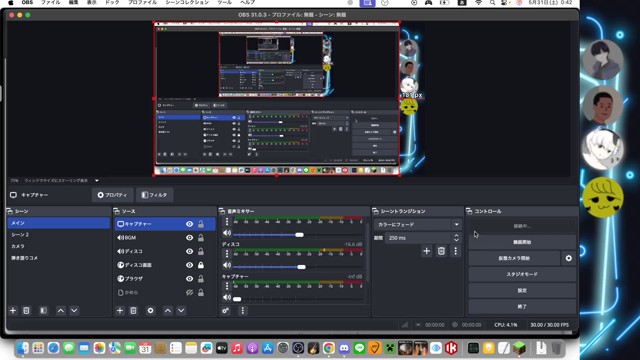Open the カラーにフェード transition dropdown
Screen dimensions: 640x360
[x=418, y=224]
